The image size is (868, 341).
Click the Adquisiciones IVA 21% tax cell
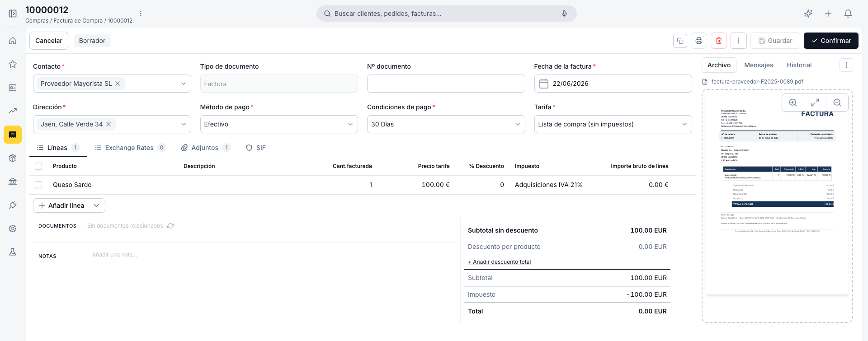549,185
